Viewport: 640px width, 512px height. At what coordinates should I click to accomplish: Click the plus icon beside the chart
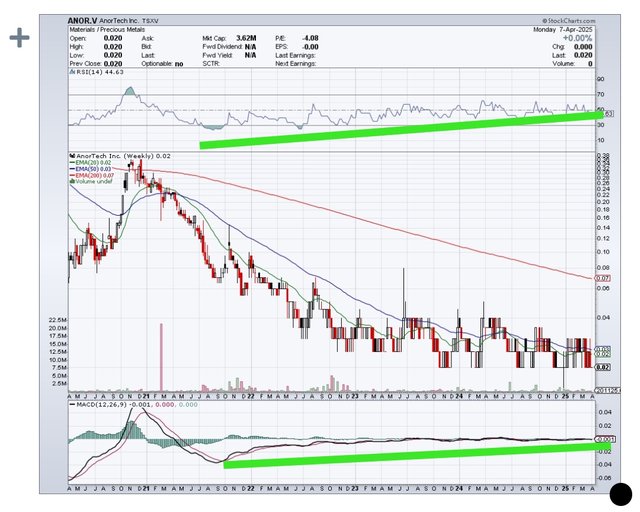[19, 38]
